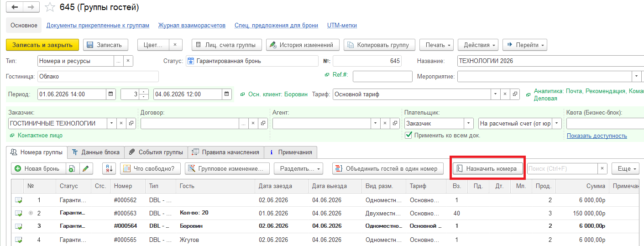Clear the Тип field with ×
Image resolution: width=644 pixels, height=246 pixels.
128,61
